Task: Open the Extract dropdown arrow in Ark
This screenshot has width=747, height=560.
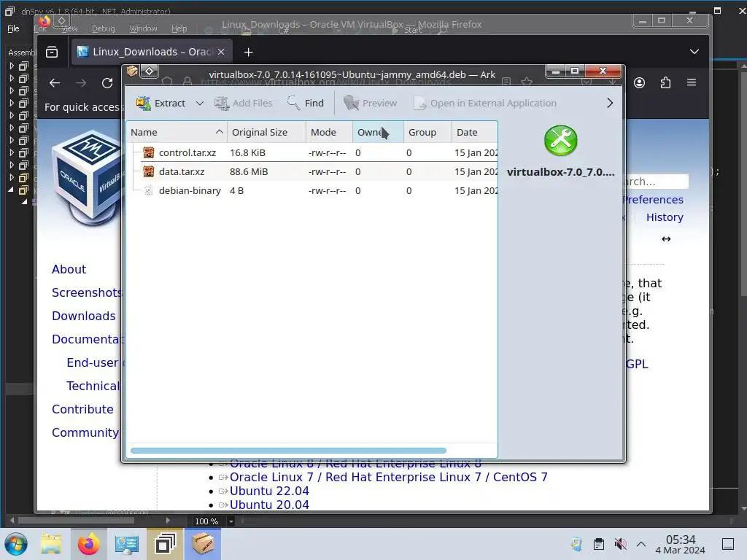Action: tap(200, 104)
